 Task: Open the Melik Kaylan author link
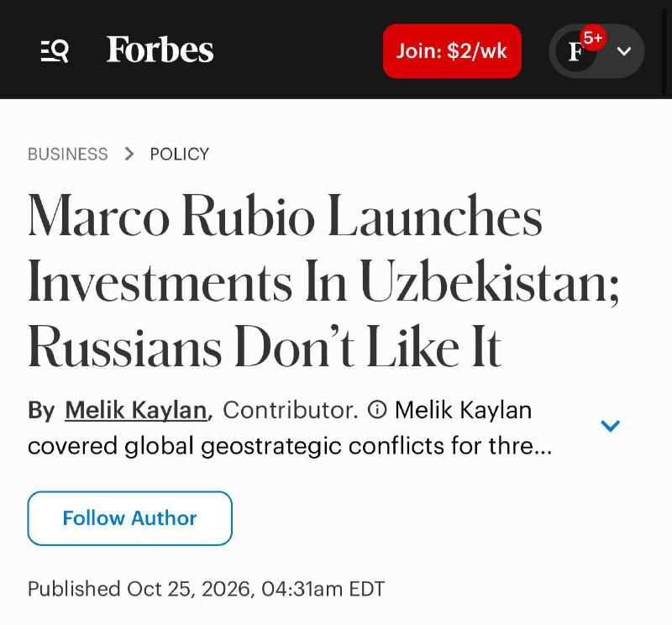(x=136, y=410)
